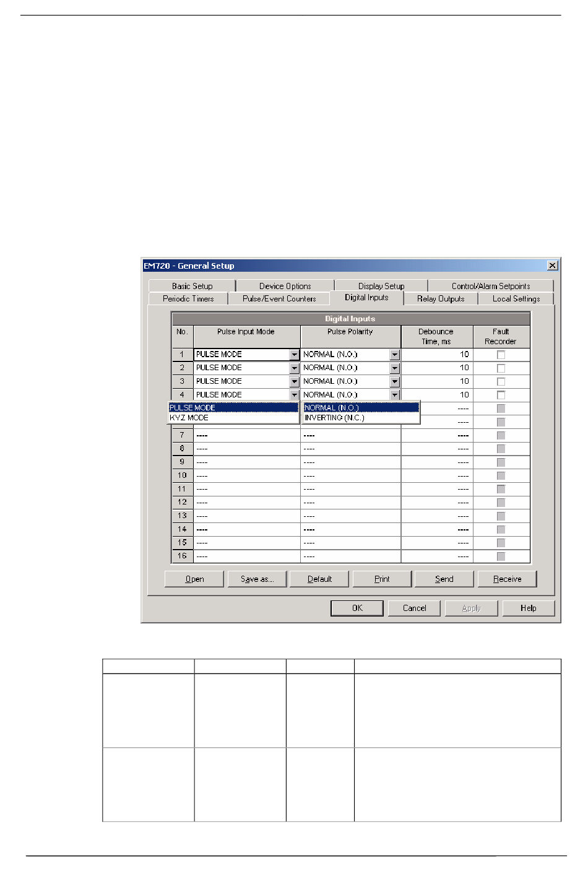The width and height of the screenshot is (588, 879).
Task: Go to the Display Setup tab
Action: point(381,286)
